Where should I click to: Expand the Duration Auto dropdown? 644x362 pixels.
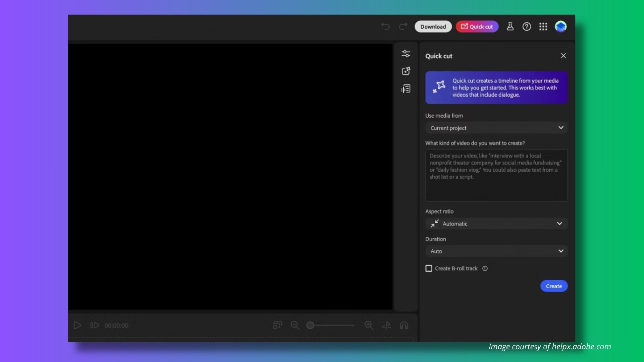[x=496, y=251]
